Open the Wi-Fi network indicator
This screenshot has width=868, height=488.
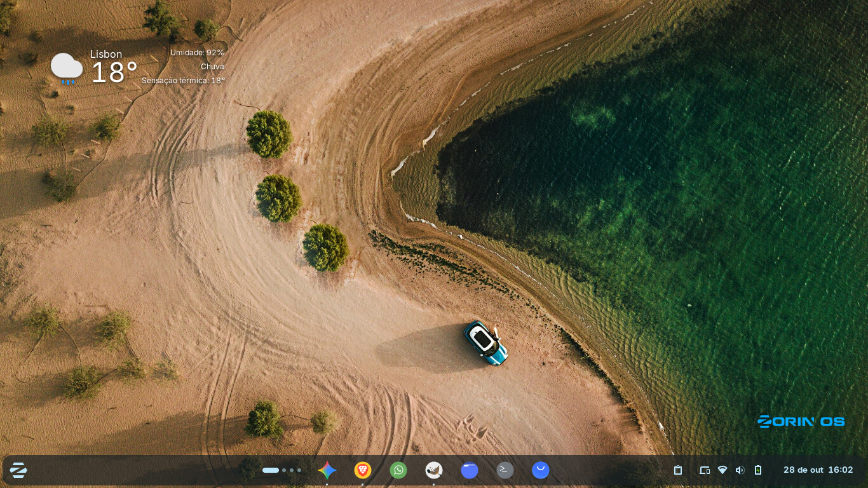point(722,470)
